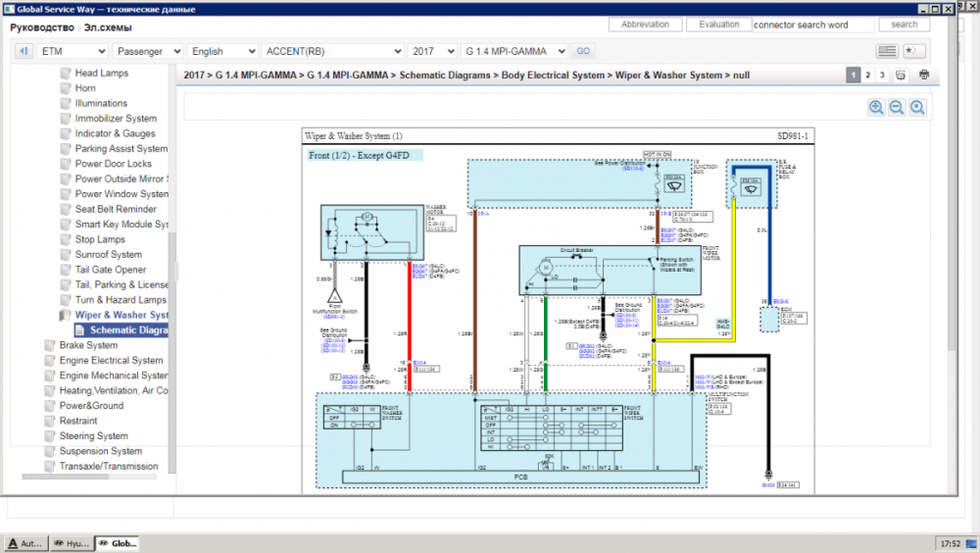Go to page 2 of the diagram
The width and height of the screenshot is (980, 553).
coord(868,75)
